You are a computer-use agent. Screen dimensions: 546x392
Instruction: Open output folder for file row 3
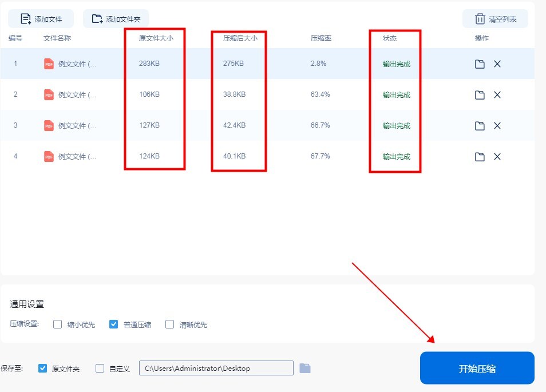click(480, 126)
